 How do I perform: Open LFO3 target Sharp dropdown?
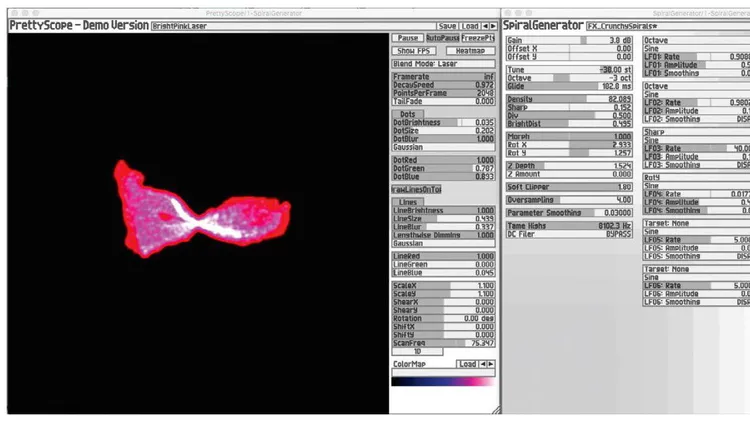pyautogui.click(x=696, y=132)
